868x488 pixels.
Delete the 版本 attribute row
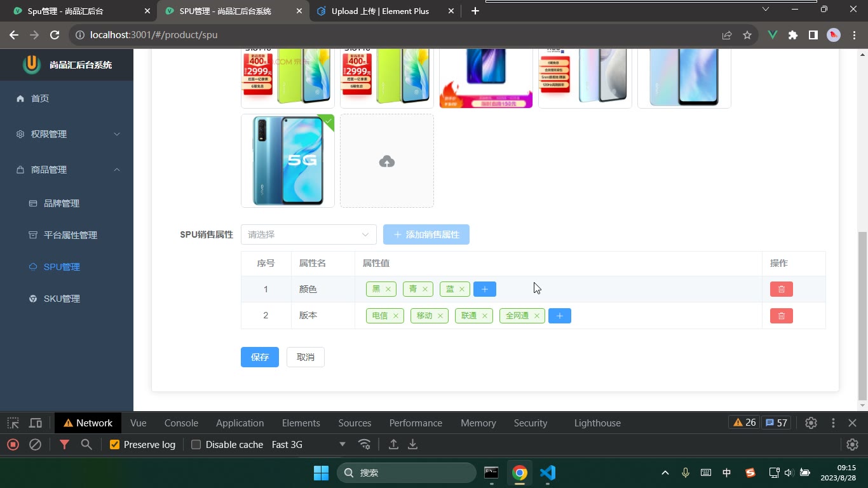781,316
